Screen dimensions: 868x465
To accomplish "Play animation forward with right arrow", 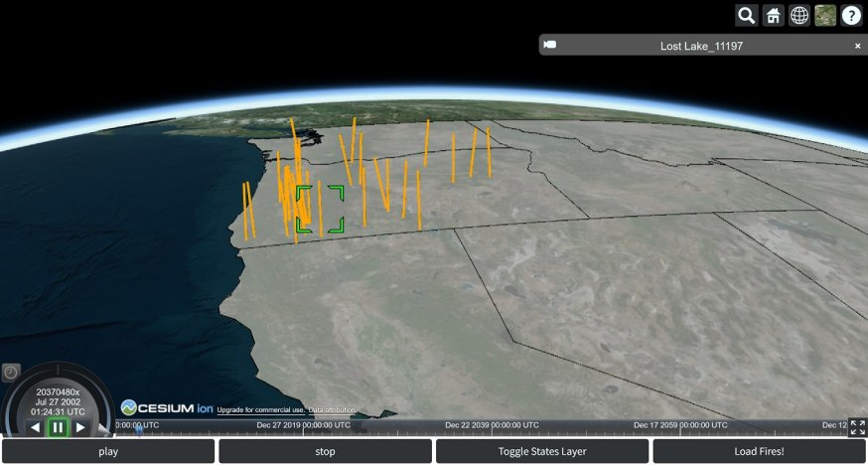I will [x=80, y=427].
